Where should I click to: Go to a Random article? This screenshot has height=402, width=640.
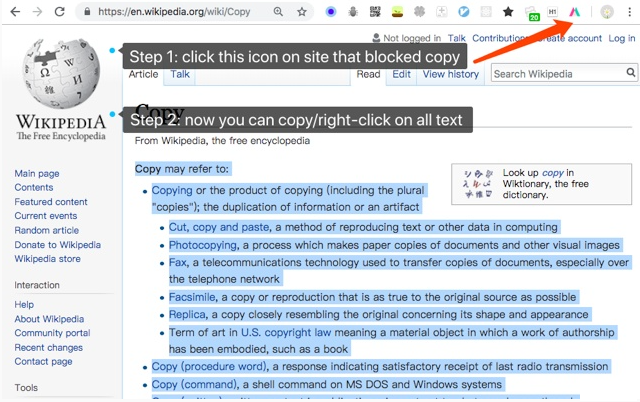(x=47, y=230)
